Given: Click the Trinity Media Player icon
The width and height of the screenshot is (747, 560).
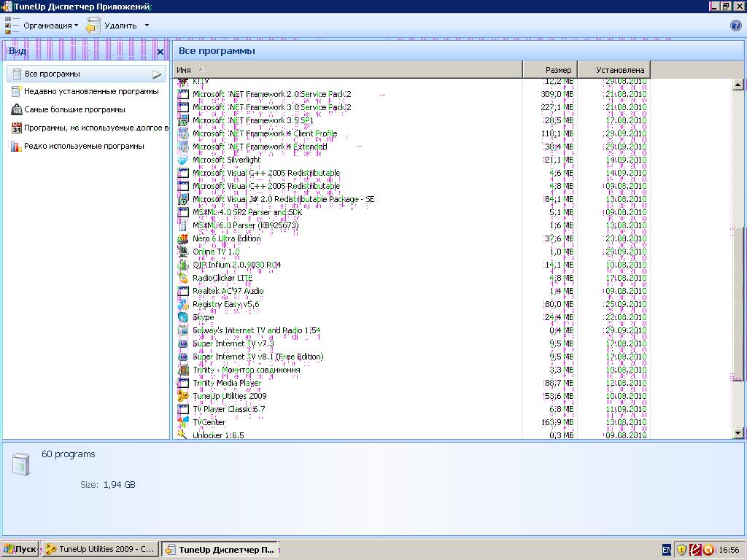Looking at the screenshot, I should 183,383.
